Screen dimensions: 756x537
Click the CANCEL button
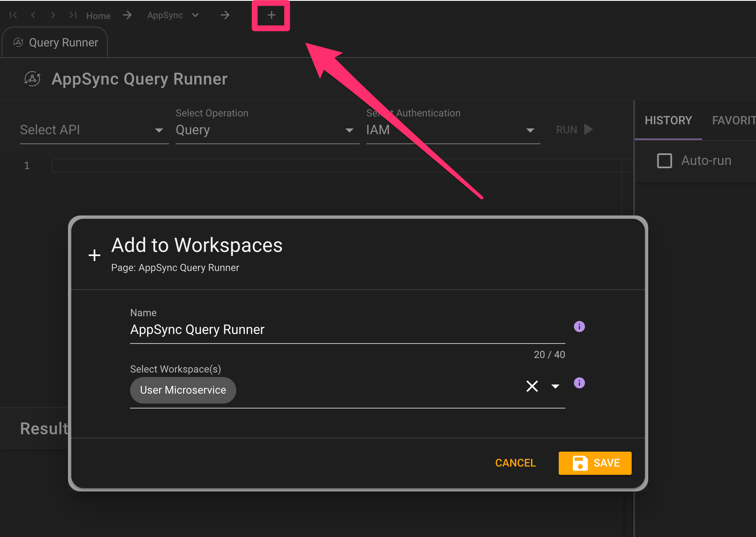(515, 463)
